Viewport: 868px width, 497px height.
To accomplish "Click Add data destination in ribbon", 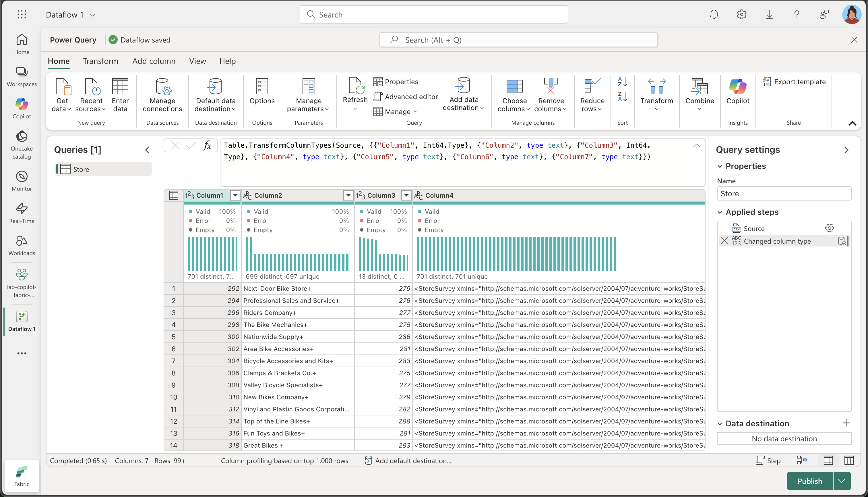I will pos(464,95).
